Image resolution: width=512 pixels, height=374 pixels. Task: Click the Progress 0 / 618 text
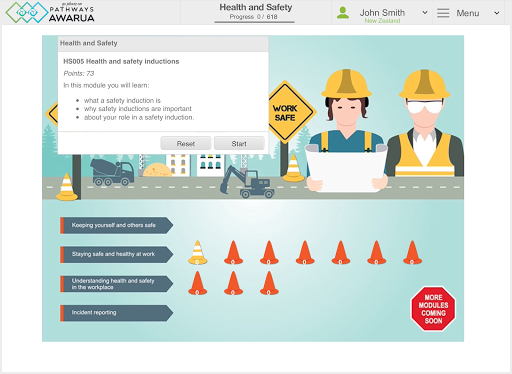253,17
